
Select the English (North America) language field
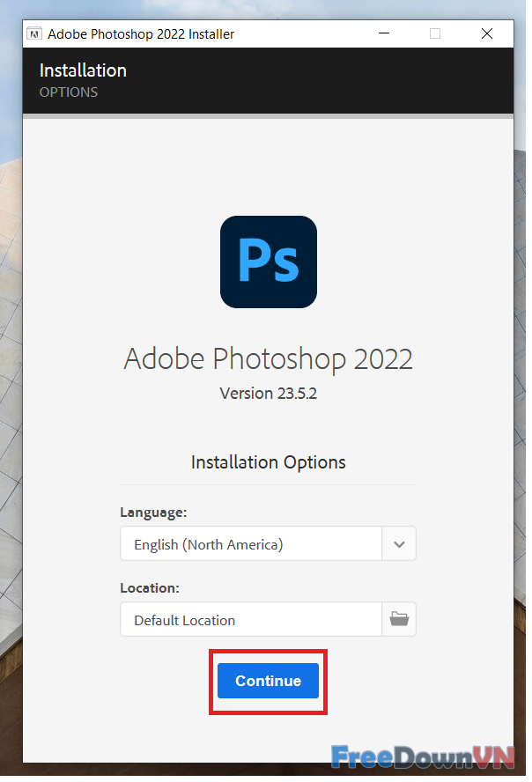pos(251,544)
